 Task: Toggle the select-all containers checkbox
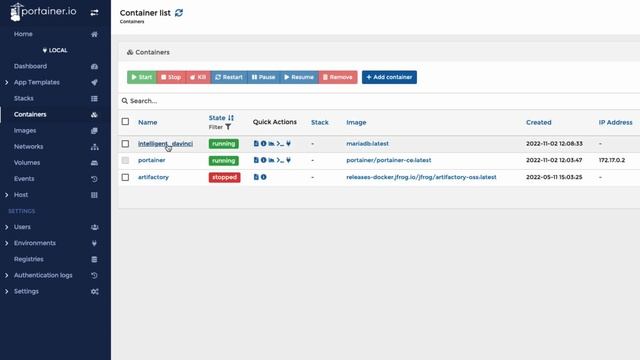[x=125, y=122]
